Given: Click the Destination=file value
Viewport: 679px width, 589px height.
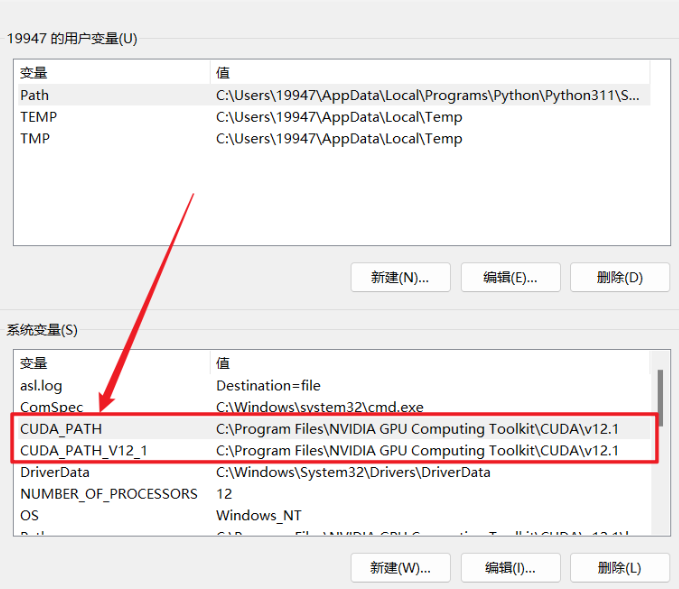Looking at the screenshot, I should point(268,385).
